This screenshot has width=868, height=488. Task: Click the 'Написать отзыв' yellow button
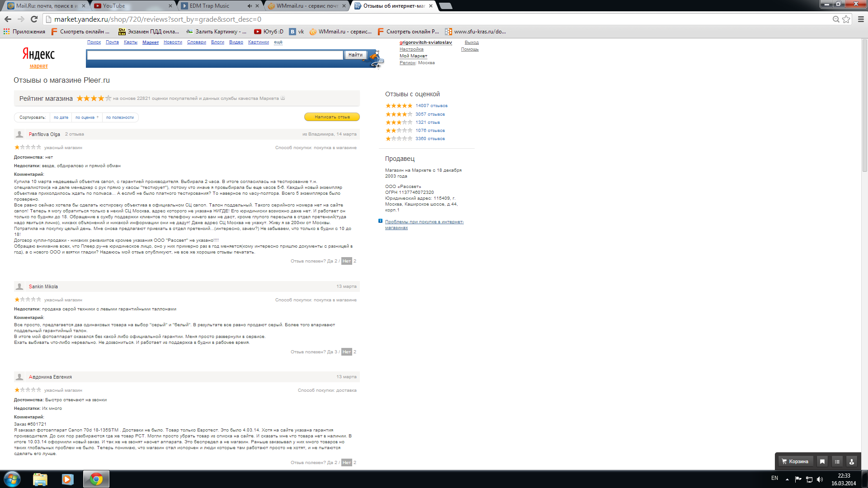(x=332, y=117)
